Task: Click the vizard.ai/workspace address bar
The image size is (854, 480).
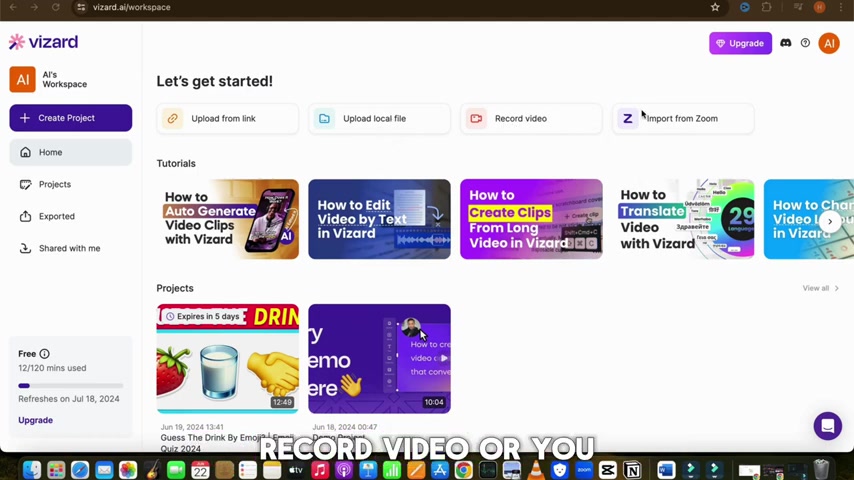Action: [131, 7]
